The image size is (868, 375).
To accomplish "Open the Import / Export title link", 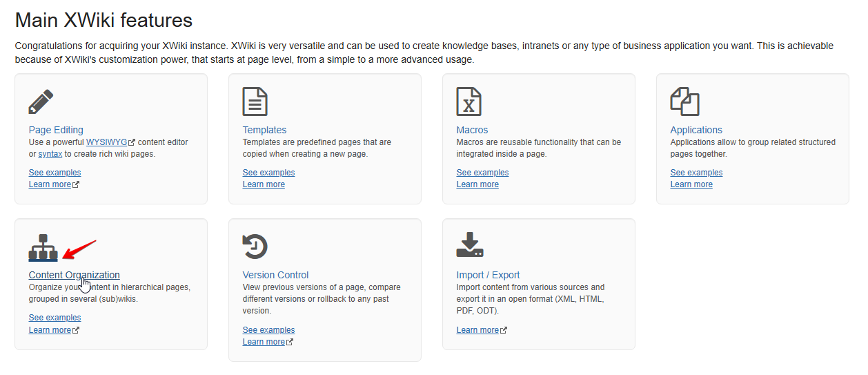I will 488,275.
